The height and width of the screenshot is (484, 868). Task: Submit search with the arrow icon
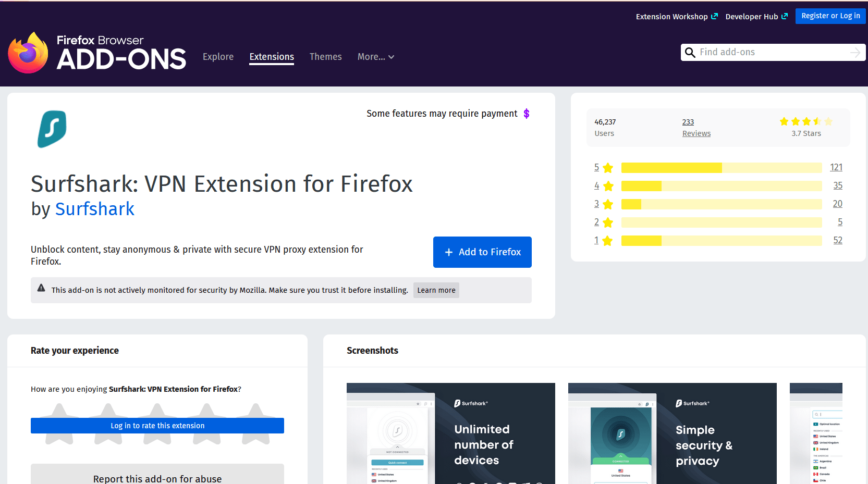coord(855,53)
